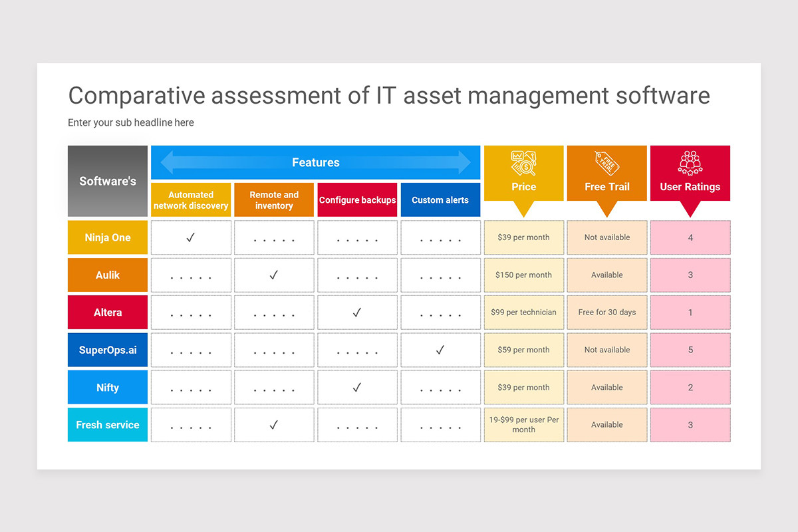Select the '$99 per technician' price cell
This screenshot has width=798, height=532.
523,312
